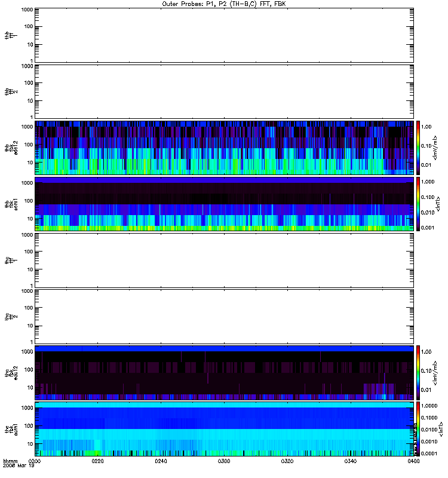Click '0.01' on the thc edc12 color bar
This screenshot has height=478, width=448.
click(426, 390)
